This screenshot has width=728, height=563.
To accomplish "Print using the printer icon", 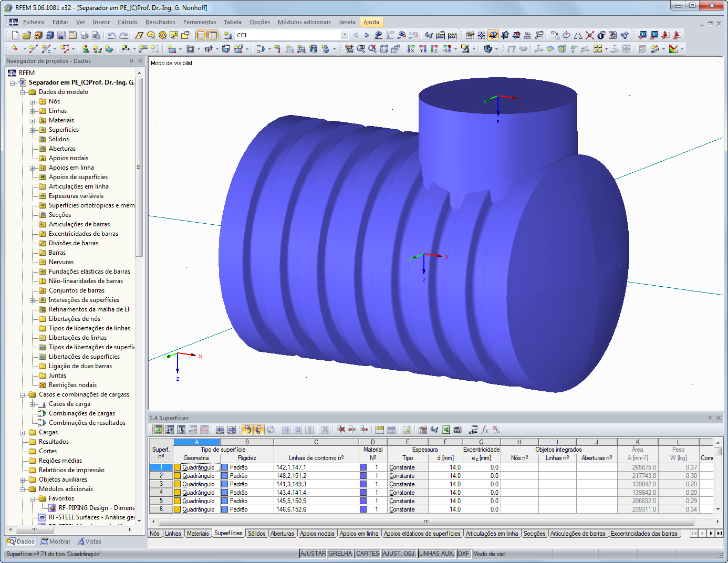I will 84,35.
